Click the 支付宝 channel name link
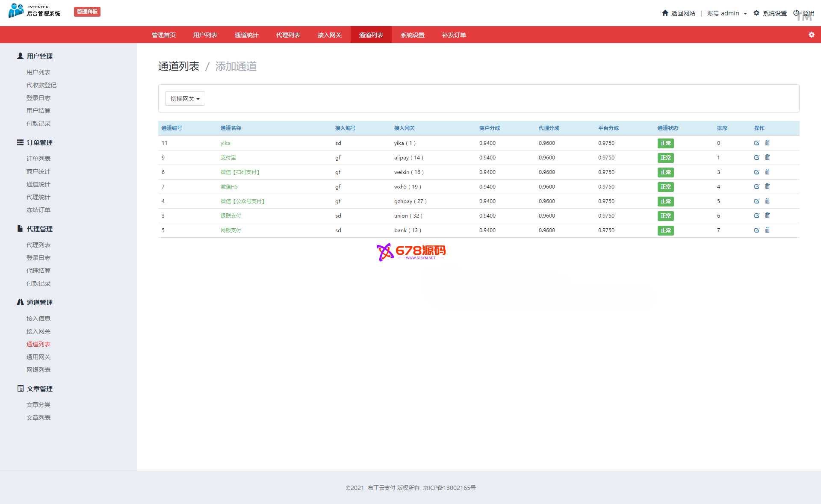The width and height of the screenshot is (821, 504). click(x=228, y=158)
